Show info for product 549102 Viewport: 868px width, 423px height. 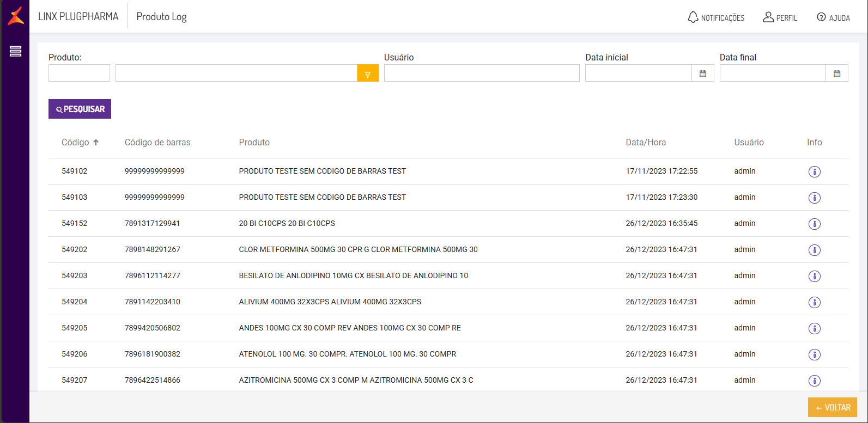tap(815, 171)
